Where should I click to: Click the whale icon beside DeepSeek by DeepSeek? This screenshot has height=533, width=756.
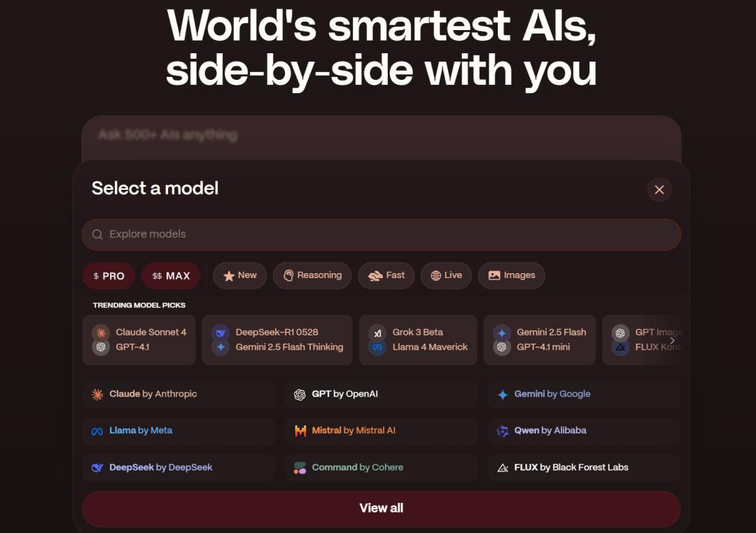tap(97, 467)
